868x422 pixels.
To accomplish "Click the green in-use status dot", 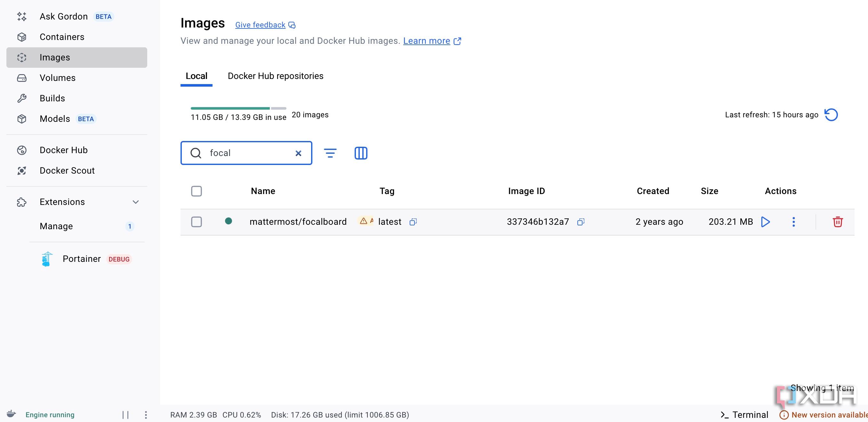I will (x=229, y=221).
